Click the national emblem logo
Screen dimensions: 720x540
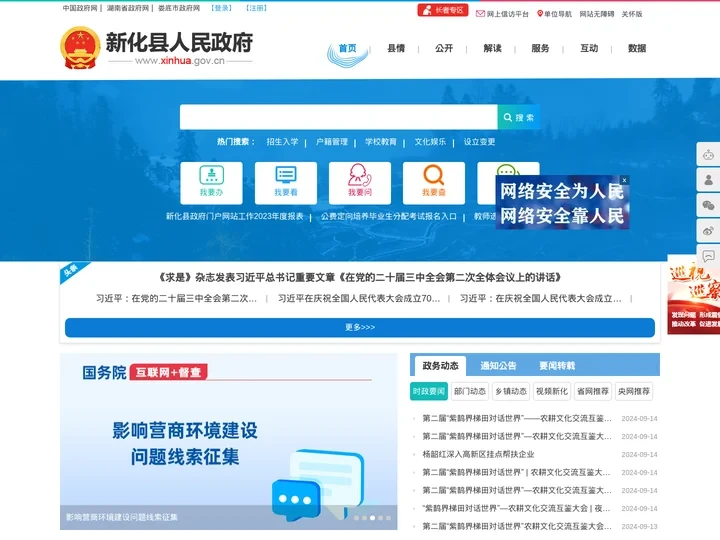[80, 48]
